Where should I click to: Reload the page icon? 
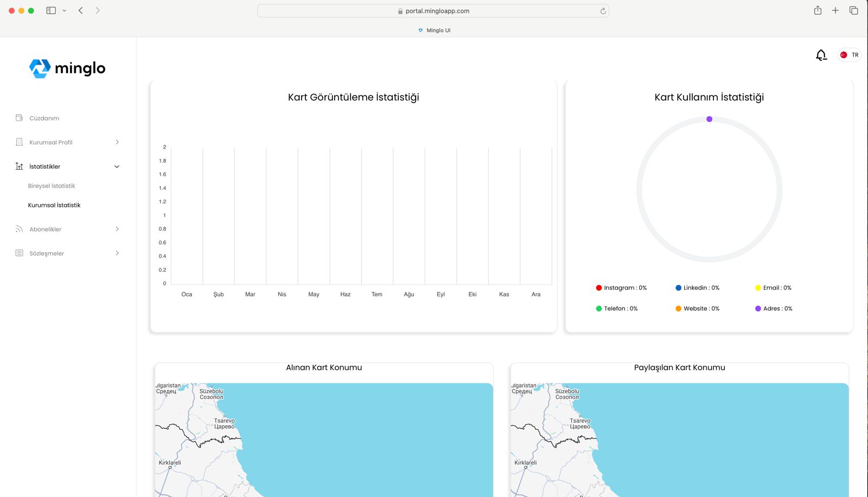[x=603, y=11]
